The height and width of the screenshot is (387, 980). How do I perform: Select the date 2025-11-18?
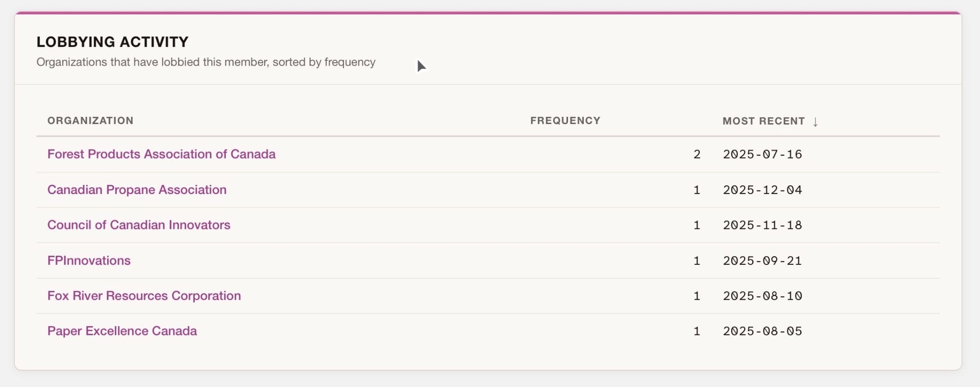(x=762, y=225)
